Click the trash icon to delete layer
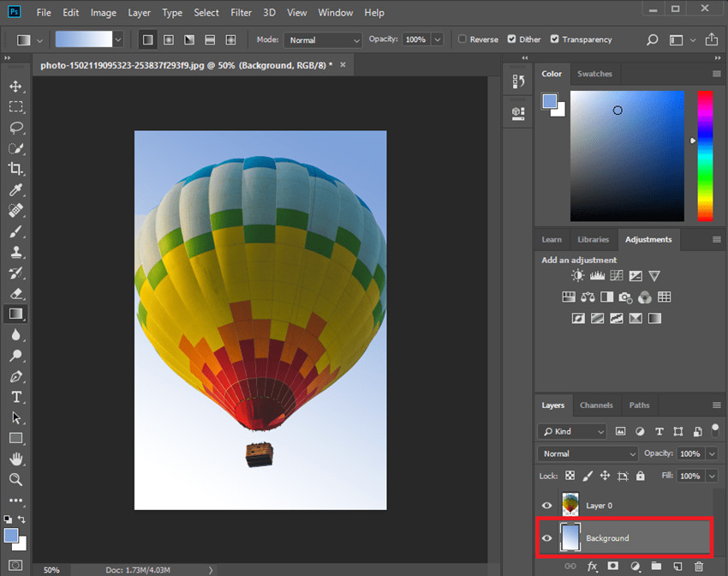The image size is (728, 576). click(x=698, y=567)
